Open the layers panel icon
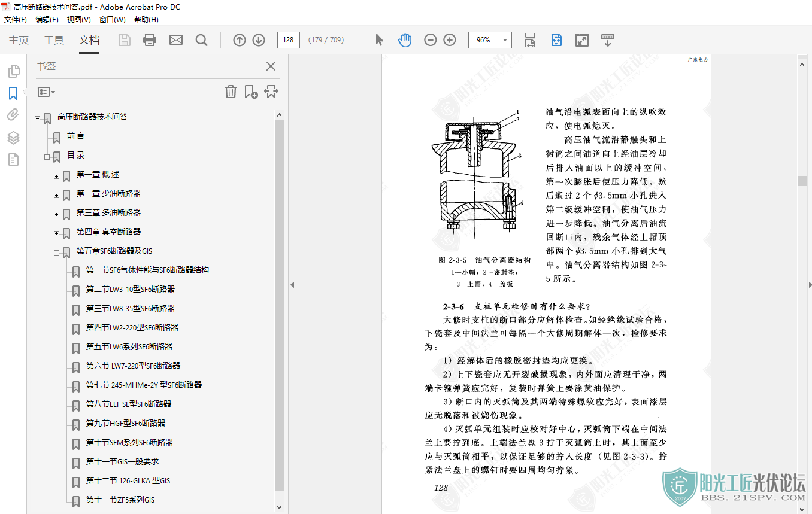The image size is (812, 514). 13,138
